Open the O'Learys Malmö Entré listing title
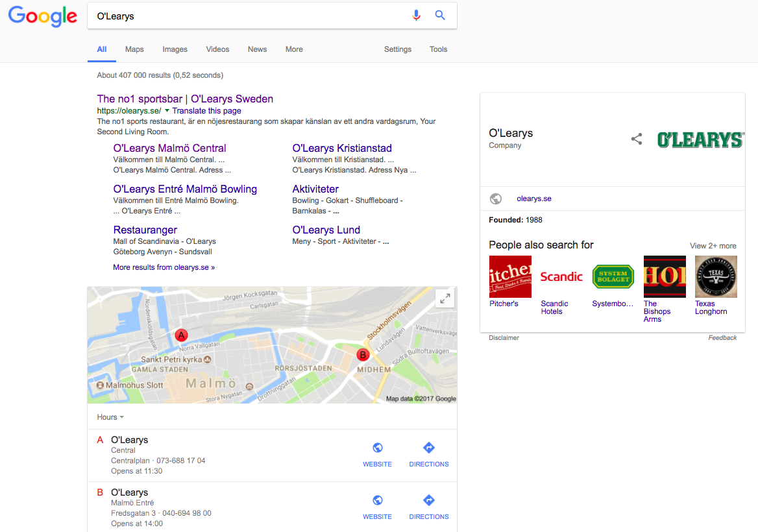Image resolution: width=758 pixels, height=532 pixels. coord(130,492)
